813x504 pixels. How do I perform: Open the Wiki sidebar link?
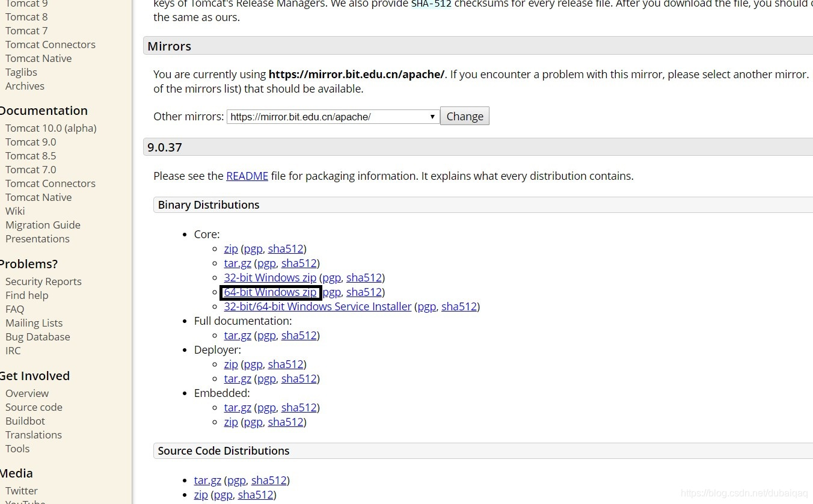[15, 211]
